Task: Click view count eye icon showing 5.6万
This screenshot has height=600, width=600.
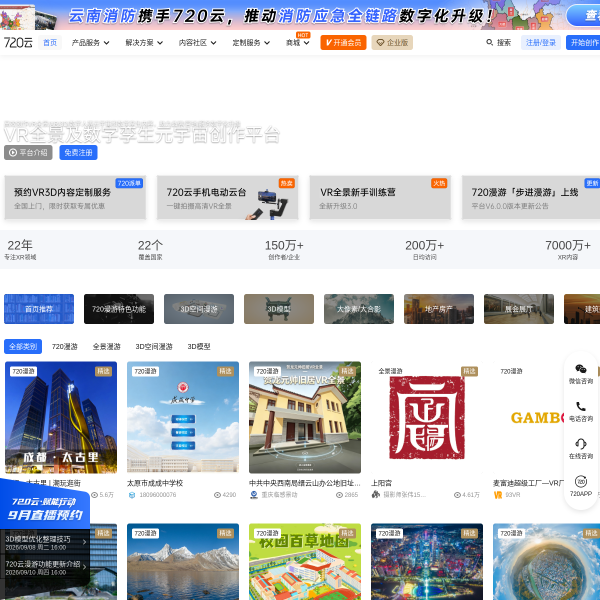Action: [x=95, y=495]
